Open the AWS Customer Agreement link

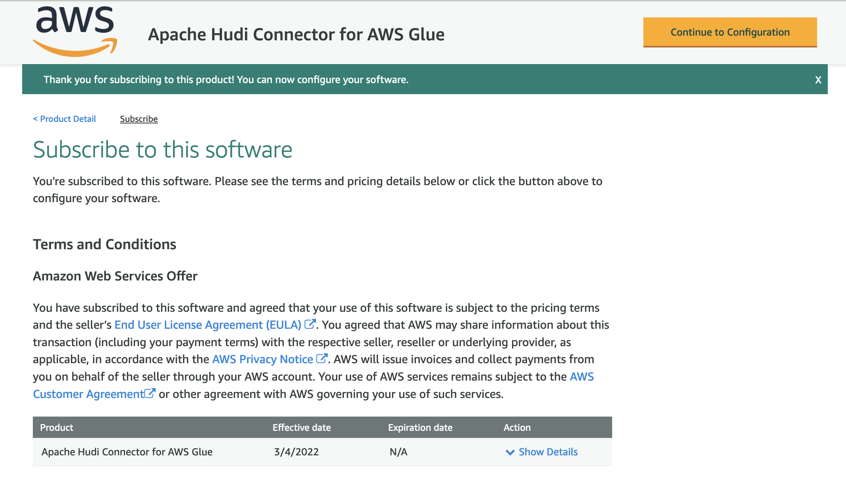coord(88,394)
